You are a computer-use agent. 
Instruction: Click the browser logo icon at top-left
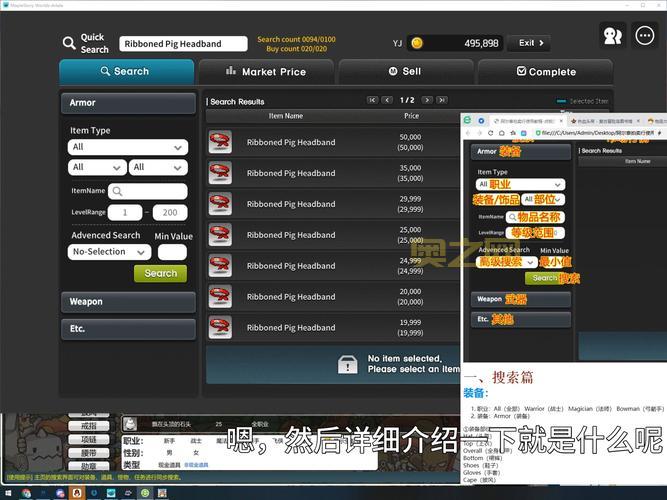pos(467,120)
